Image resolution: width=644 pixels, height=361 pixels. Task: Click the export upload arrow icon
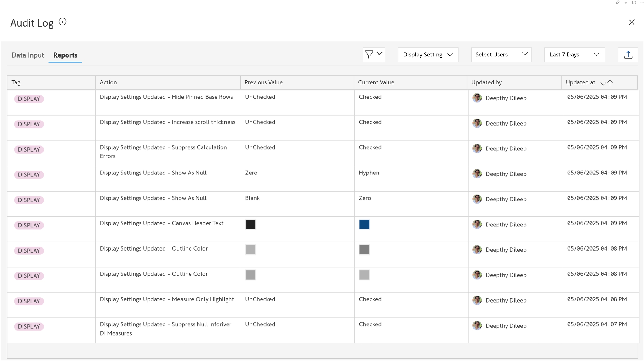(x=628, y=55)
